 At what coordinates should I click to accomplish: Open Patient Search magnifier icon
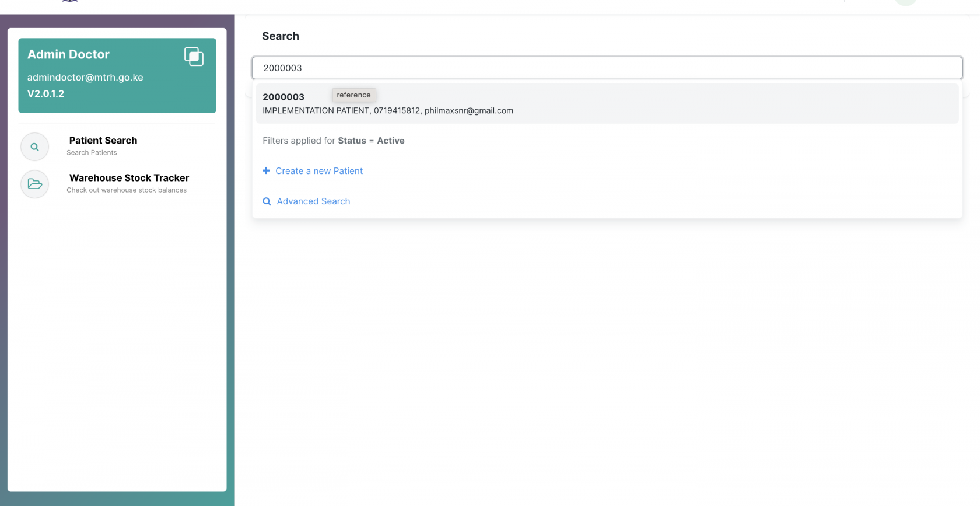(35, 147)
